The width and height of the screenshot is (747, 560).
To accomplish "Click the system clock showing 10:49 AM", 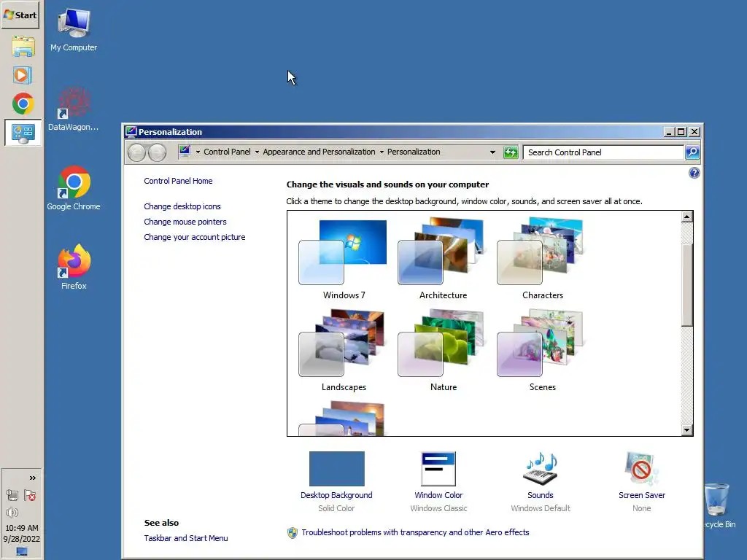I will (21, 533).
